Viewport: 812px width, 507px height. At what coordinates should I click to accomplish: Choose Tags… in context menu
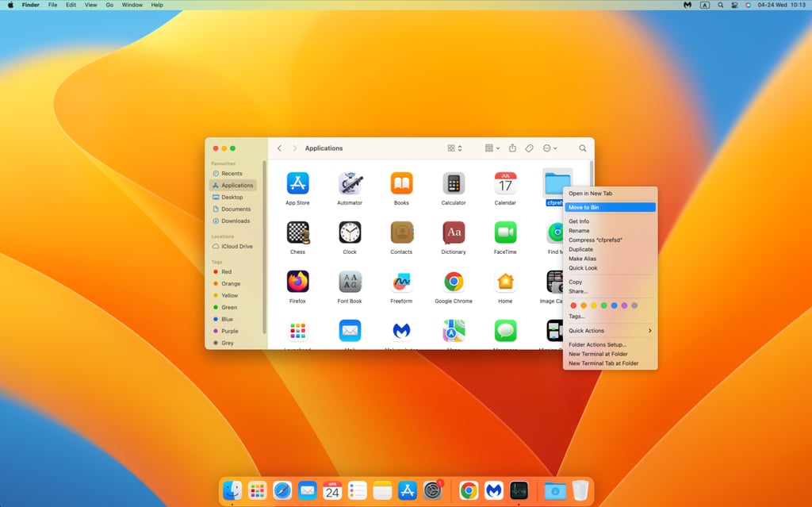pyautogui.click(x=610, y=317)
